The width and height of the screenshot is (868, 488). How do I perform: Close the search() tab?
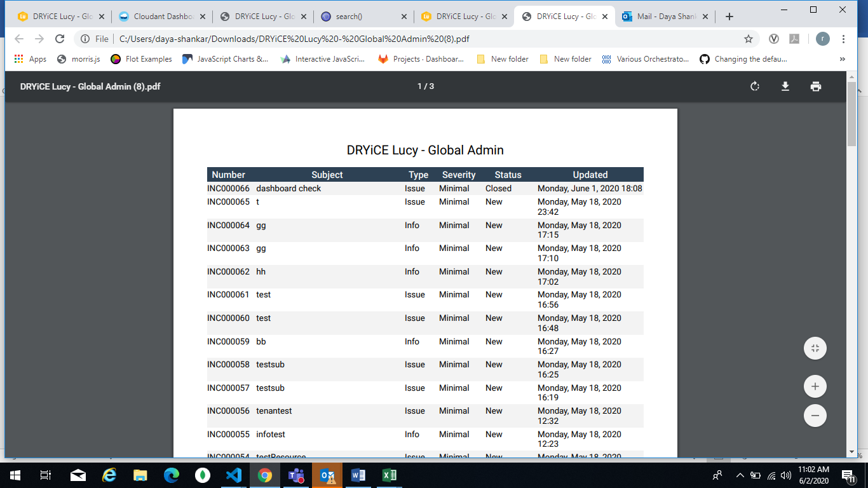point(403,17)
